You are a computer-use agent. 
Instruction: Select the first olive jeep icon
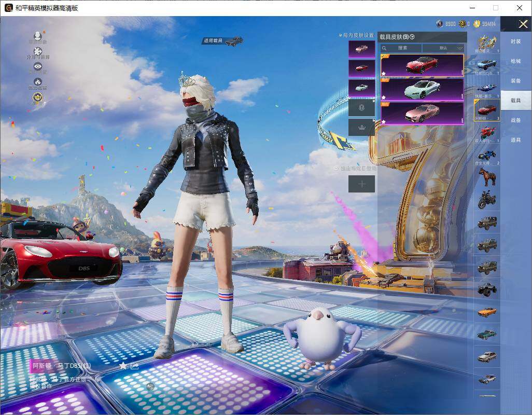point(487,223)
